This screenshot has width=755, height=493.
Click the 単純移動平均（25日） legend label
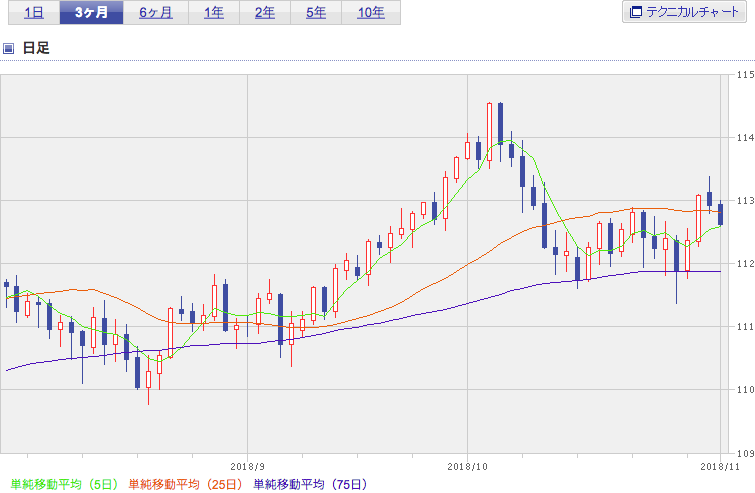(x=185, y=484)
